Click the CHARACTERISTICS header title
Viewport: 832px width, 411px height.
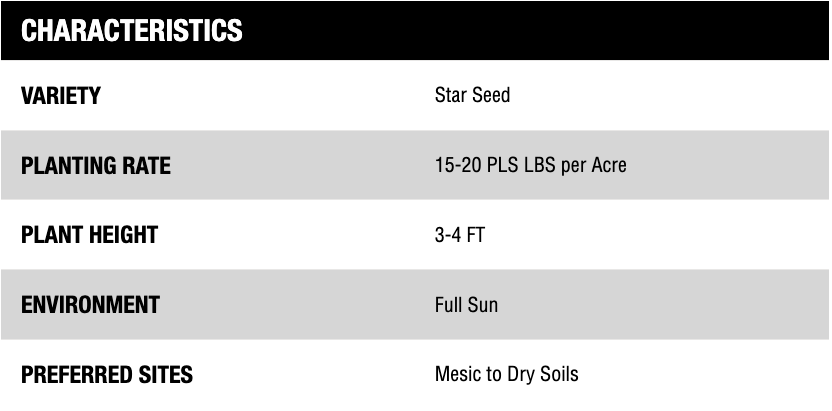click(131, 31)
